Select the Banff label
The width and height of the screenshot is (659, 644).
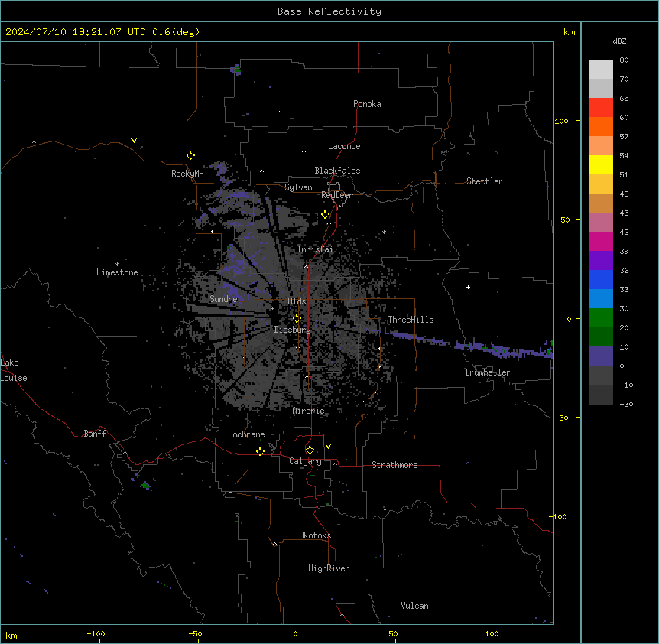95,434
